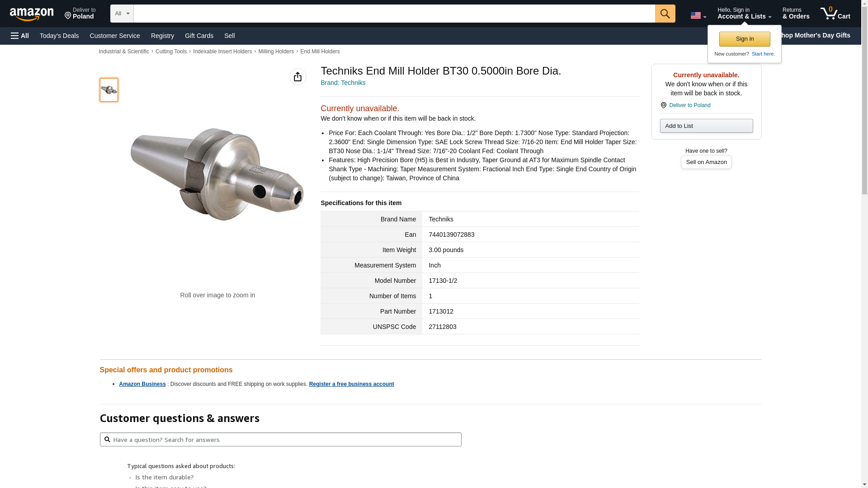
Task: Open the cart icon
Action: click(x=835, y=14)
